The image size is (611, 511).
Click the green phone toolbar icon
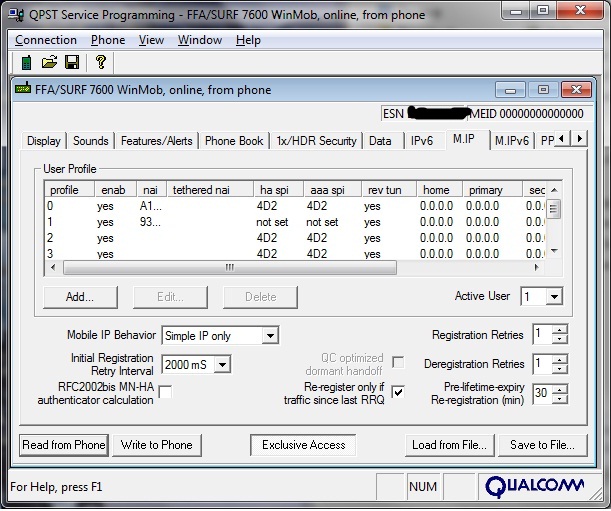(26, 62)
